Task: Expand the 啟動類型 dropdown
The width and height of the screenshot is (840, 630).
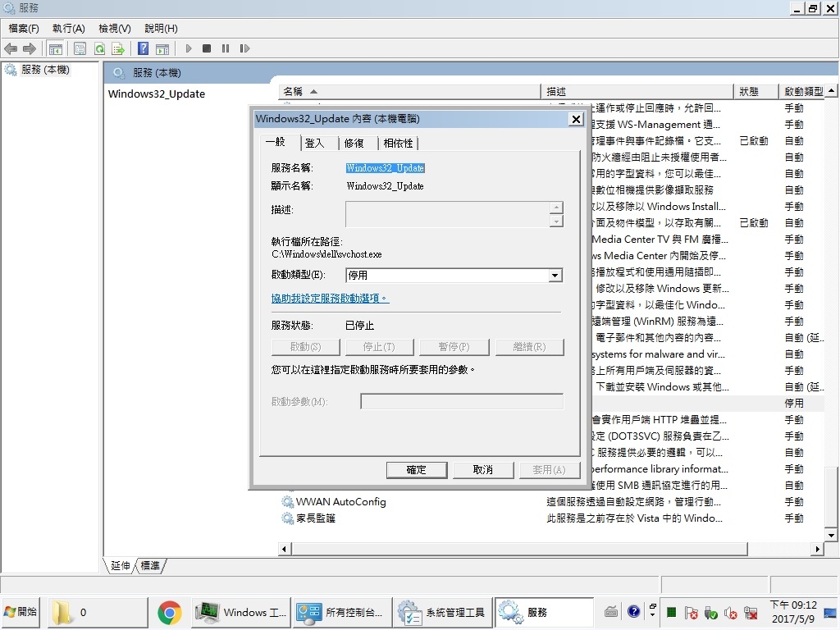Action: 555,276
